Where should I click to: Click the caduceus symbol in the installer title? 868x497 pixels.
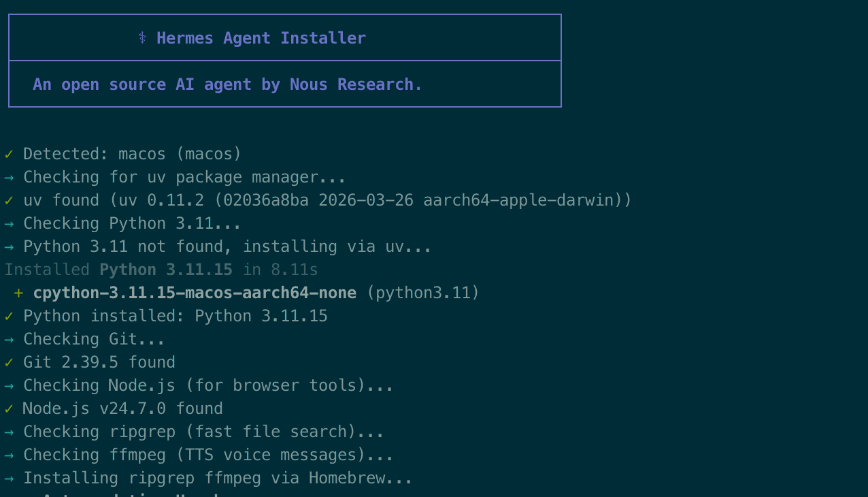coord(142,38)
